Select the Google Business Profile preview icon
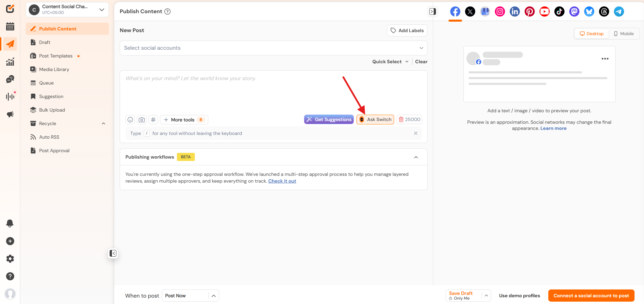The height and width of the screenshot is (304, 644). pos(485,11)
